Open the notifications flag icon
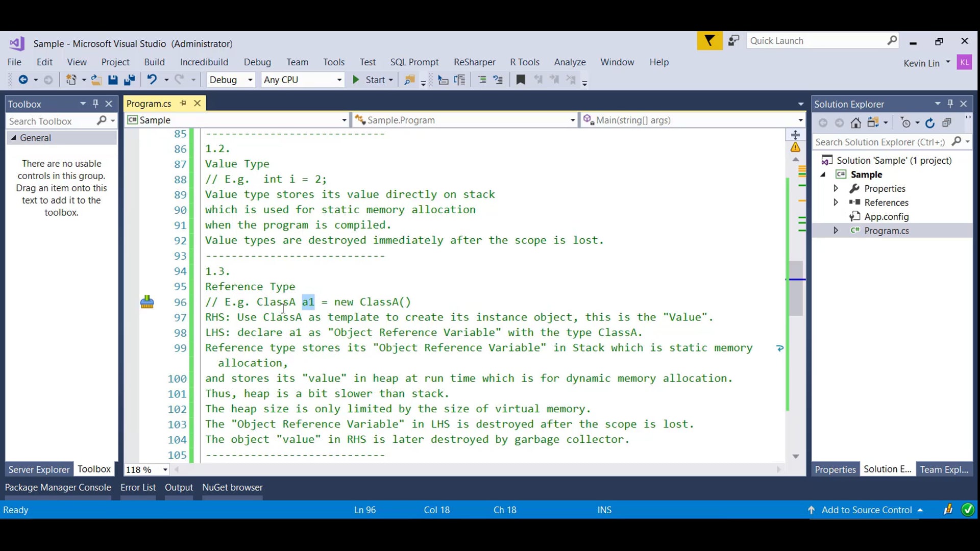980x551 pixels. tap(709, 41)
